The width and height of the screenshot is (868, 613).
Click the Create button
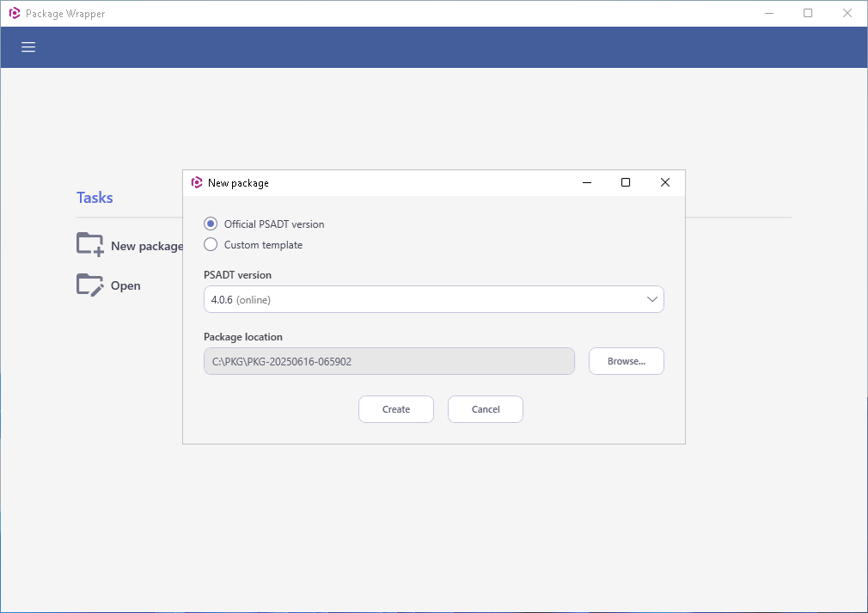396,409
